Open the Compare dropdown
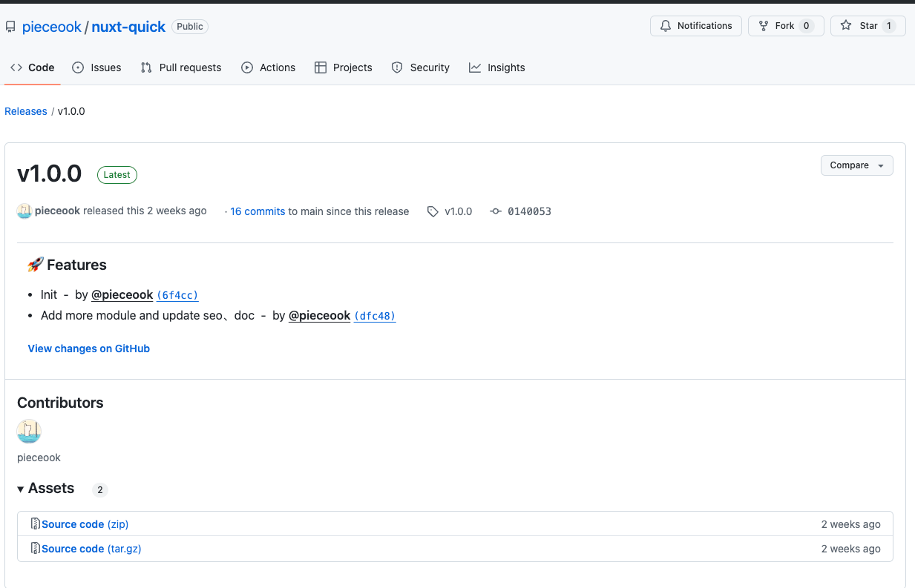Image resolution: width=915 pixels, height=588 pixels. 856,165
